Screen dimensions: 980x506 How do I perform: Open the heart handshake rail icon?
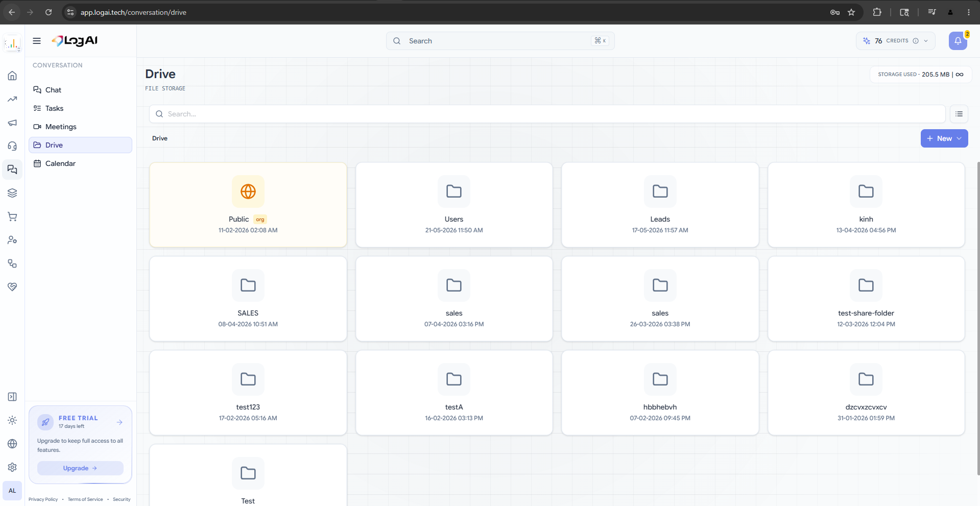pos(12,287)
